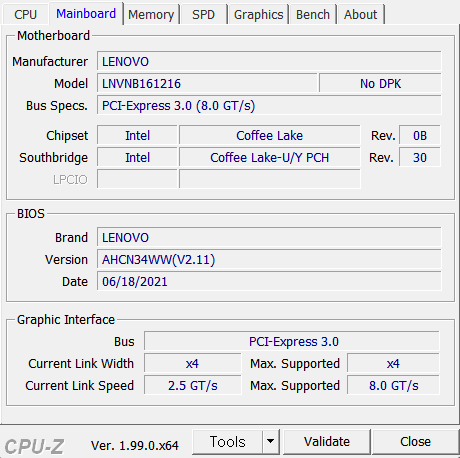460x458 pixels.
Task: Select the Bus Specs PCI-Express field
Action: pyautogui.click(x=269, y=105)
